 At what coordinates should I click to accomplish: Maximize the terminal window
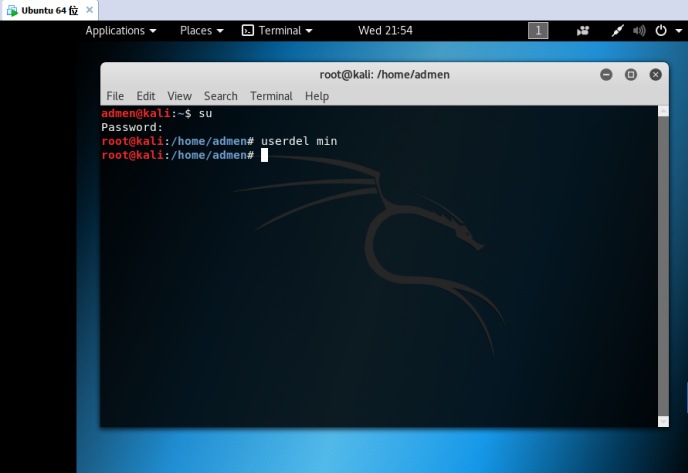tap(631, 75)
